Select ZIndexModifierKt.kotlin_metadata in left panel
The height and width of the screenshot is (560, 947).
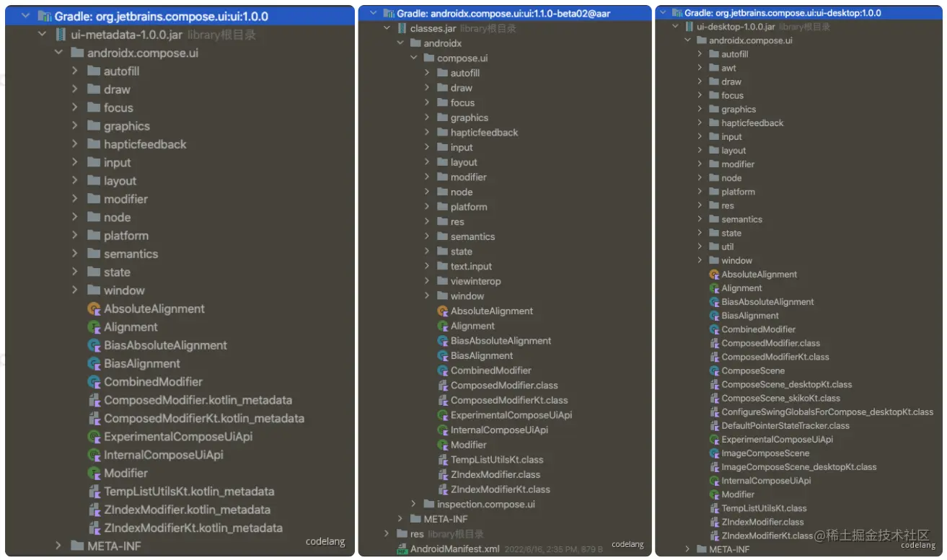point(193,528)
